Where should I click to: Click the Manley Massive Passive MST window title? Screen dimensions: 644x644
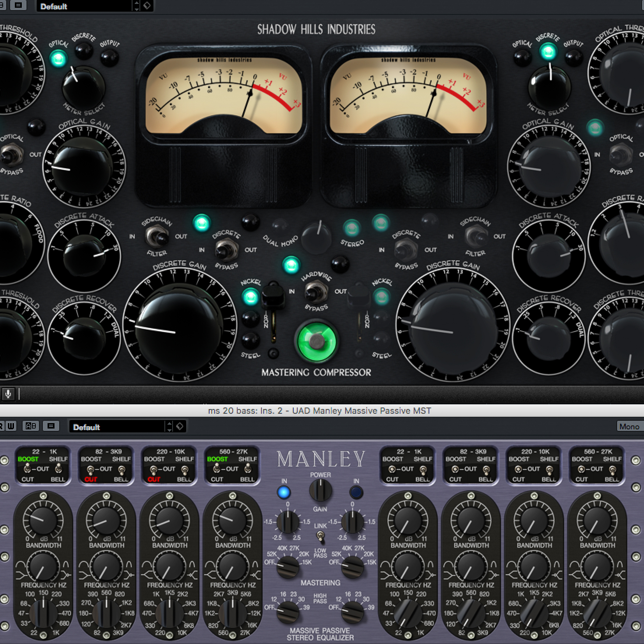click(319, 411)
